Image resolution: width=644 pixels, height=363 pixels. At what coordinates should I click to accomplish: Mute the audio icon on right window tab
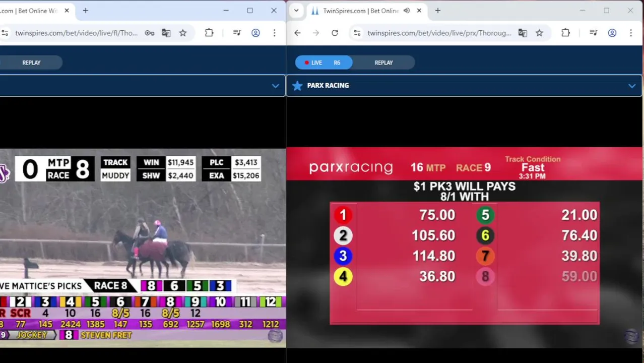(x=407, y=10)
